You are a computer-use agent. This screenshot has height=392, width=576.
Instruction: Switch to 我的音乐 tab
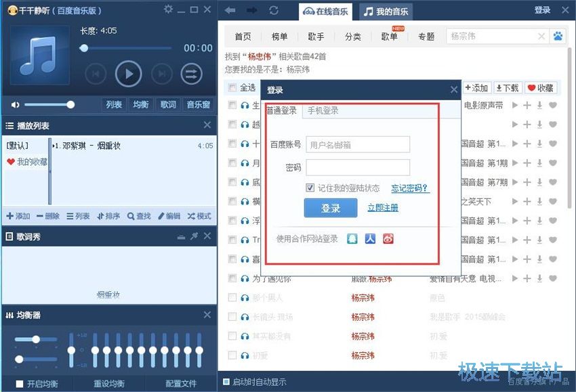386,12
